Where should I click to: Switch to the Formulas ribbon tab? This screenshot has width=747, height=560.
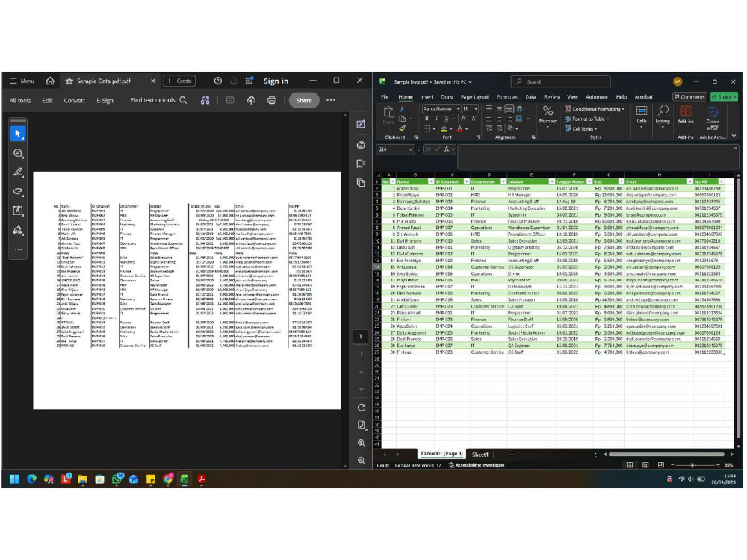tap(507, 96)
